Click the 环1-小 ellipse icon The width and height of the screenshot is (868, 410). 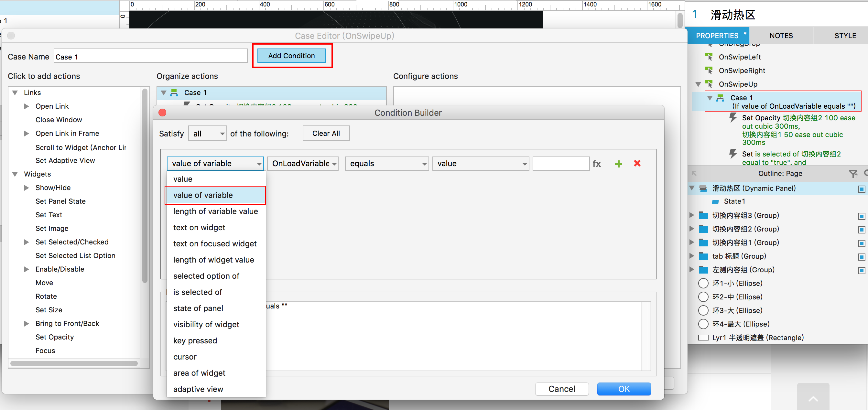pos(703,283)
